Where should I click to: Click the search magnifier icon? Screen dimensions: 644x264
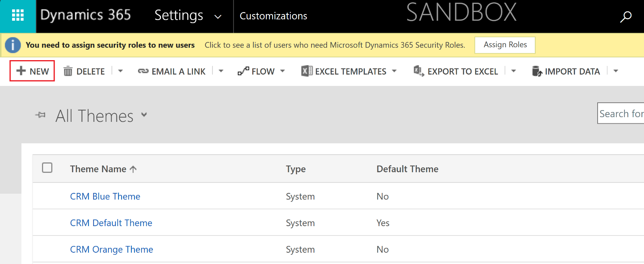pyautogui.click(x=626, y=17)
